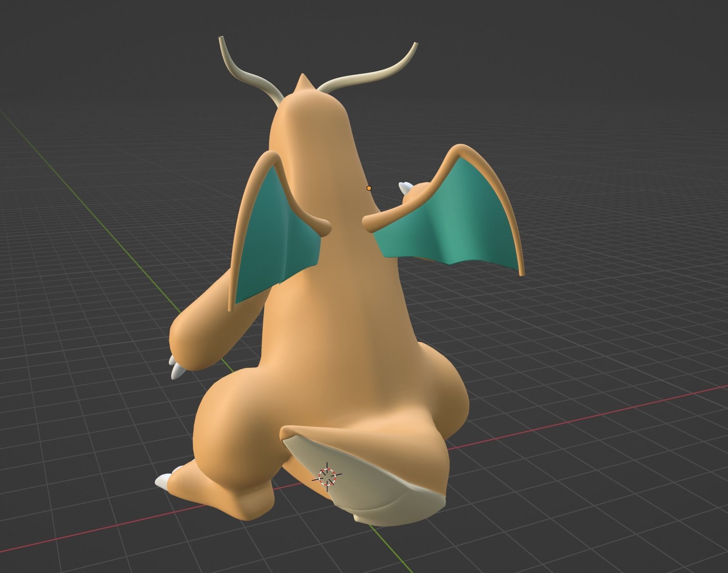This screenshot has width=728, height=573.
Task: Click the white claws on the left foot
Action: point(165,481)
